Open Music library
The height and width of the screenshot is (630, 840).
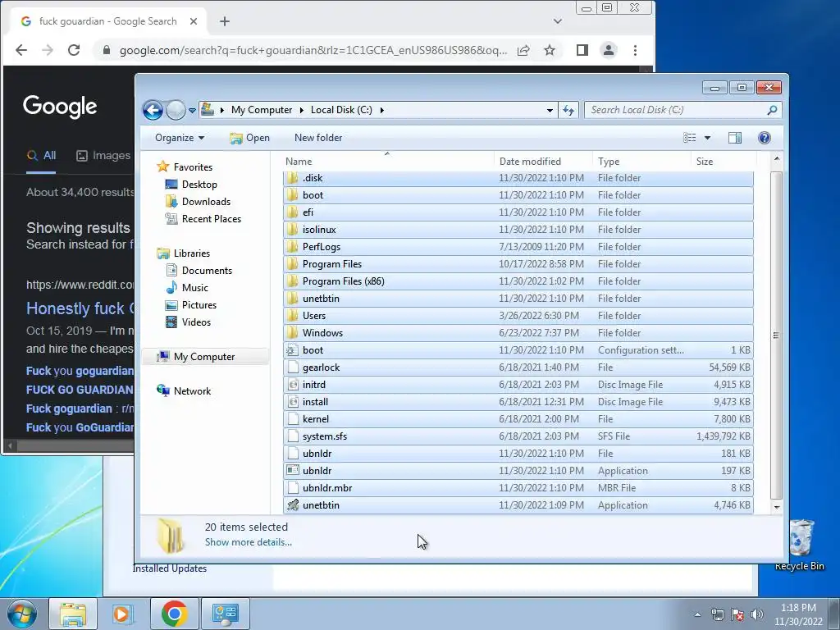pyautogui.click(x=187, y=288)
